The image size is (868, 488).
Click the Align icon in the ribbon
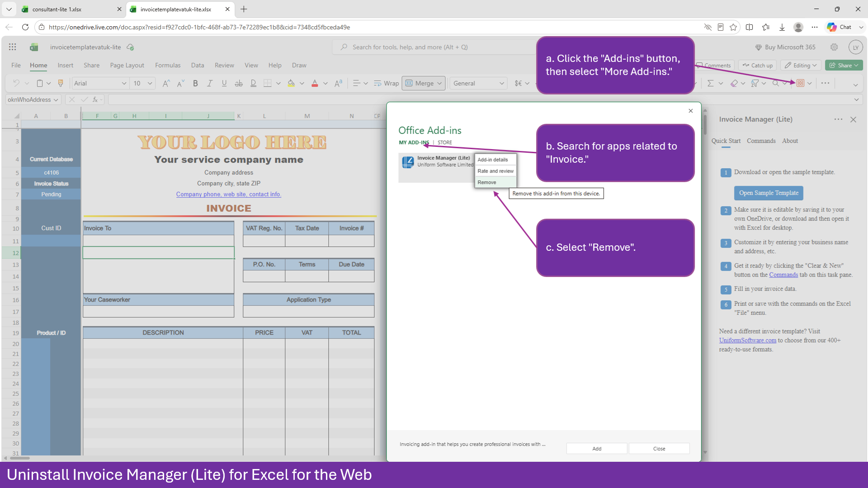(356, 83)
